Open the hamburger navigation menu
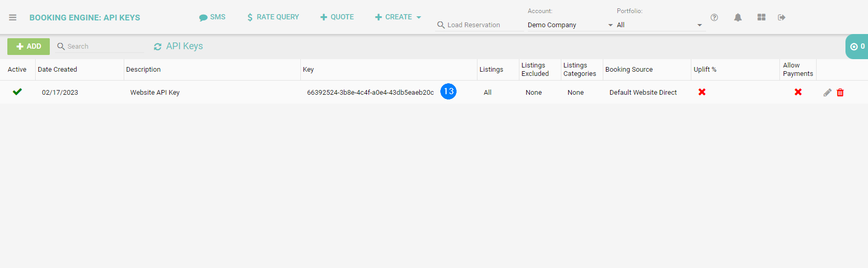Screen dimensions: 868x268 [x=13, y=17]
